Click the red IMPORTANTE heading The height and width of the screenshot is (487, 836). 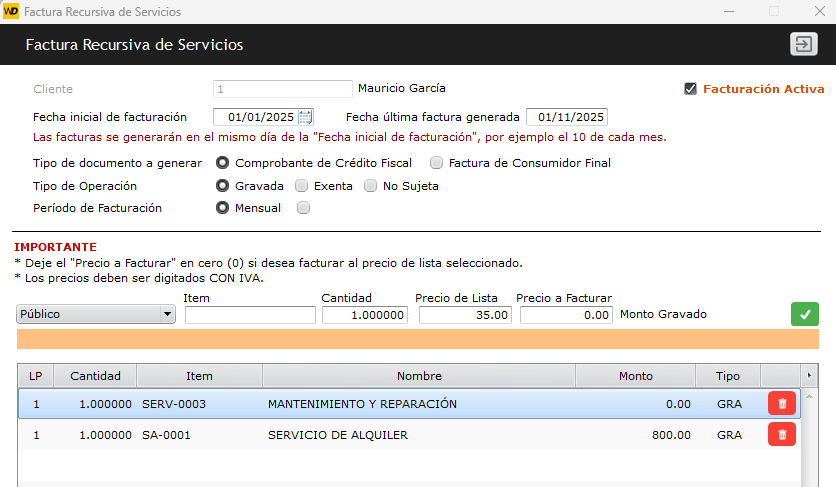pos(55,247)
